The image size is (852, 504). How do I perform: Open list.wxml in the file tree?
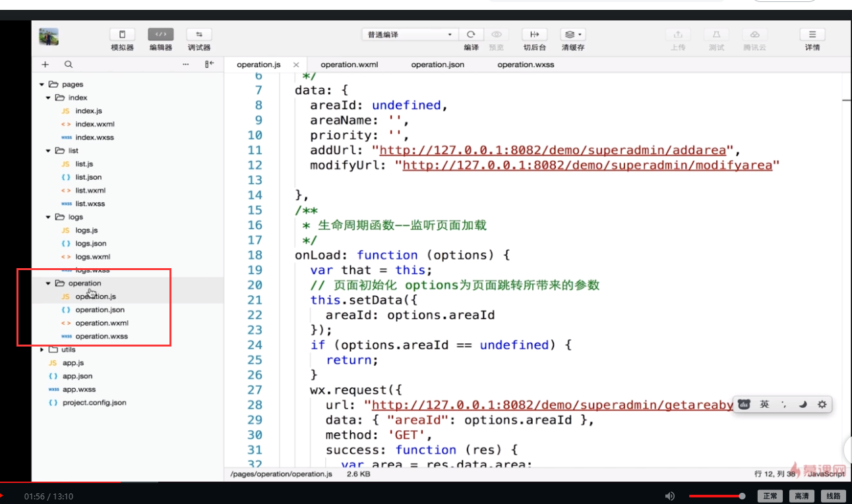pyautogui.click(x=90, y=190)
